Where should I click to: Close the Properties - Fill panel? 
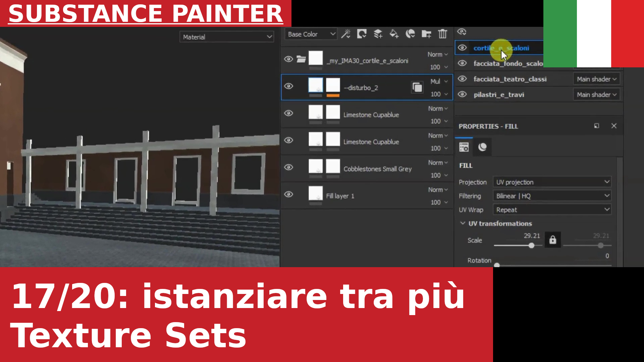(x=614, y=126)
